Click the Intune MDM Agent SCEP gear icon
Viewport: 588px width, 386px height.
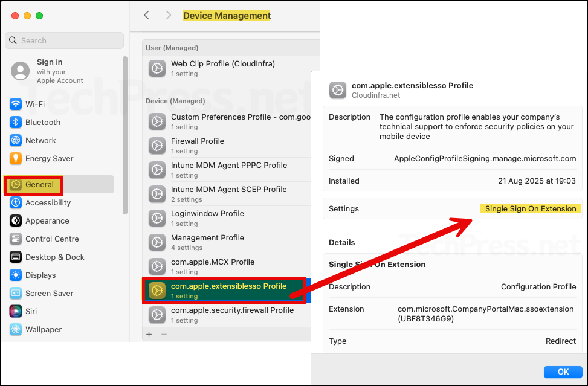tap(157, 194)
